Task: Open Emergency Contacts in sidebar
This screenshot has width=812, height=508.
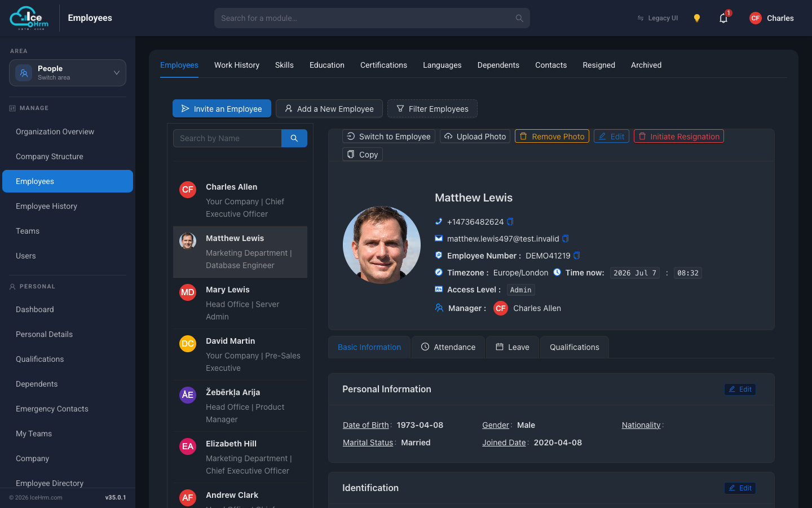Action: 68,409
